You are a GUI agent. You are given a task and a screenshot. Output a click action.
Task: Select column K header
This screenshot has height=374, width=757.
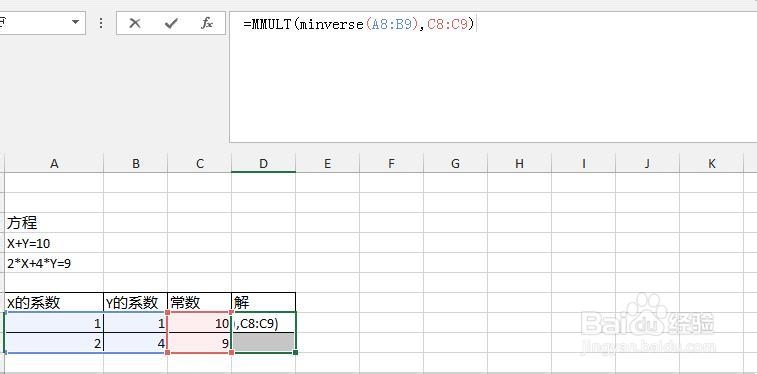click(x=712, y=164)
